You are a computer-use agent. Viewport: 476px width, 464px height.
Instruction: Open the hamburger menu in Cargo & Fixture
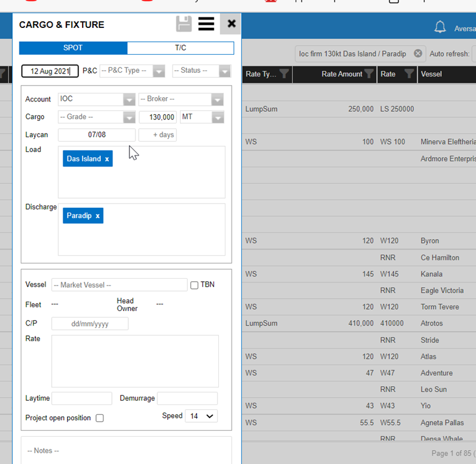[x=206, y=24]
